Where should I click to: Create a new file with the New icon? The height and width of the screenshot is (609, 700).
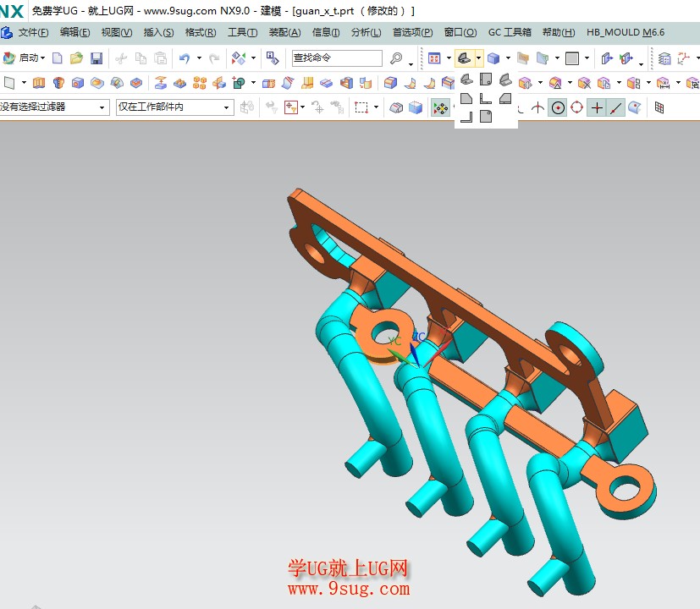(58, 58)
